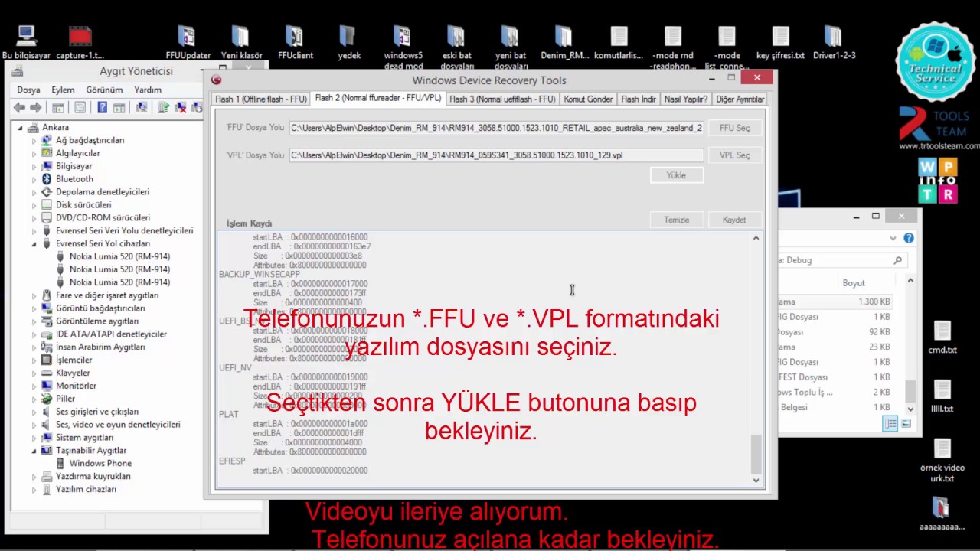This screenshot has height=551, width=980.
Task: Click the Explorer help question mark icon
Action: [909, 238]
